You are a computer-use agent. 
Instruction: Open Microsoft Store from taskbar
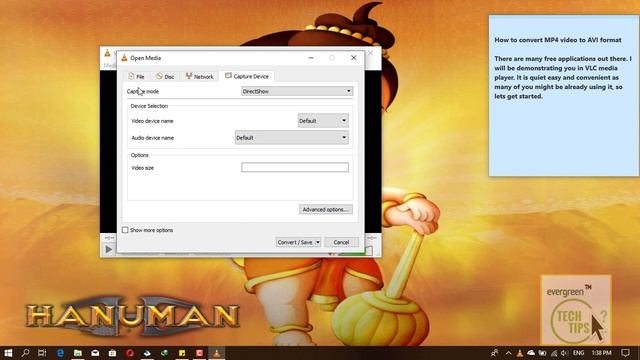coord(112,353)
